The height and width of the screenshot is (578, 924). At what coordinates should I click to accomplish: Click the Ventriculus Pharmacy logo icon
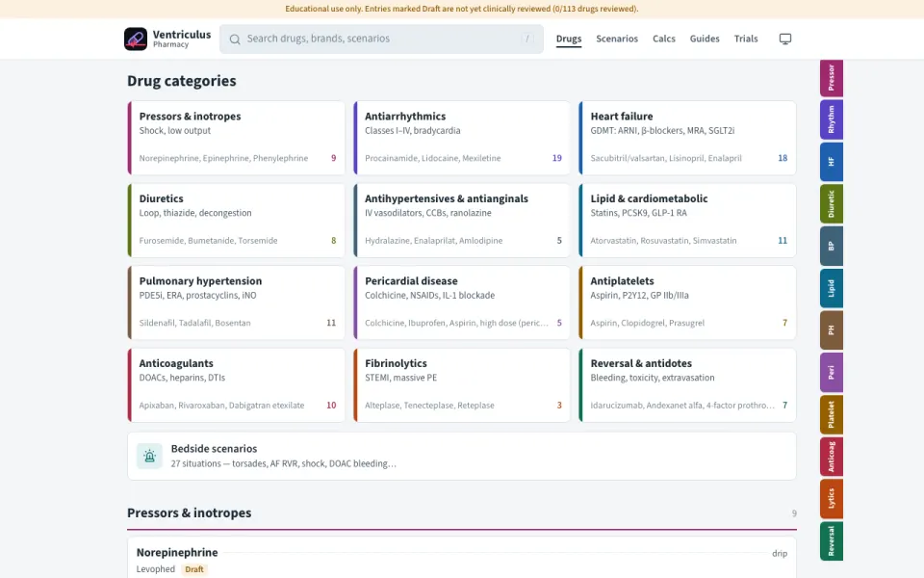[x=136, y=39]
